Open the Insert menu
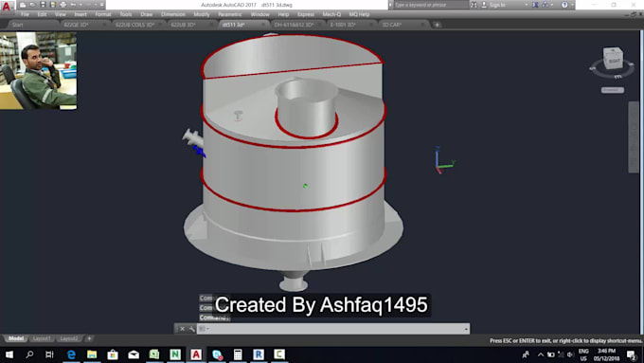 point(80,14)
